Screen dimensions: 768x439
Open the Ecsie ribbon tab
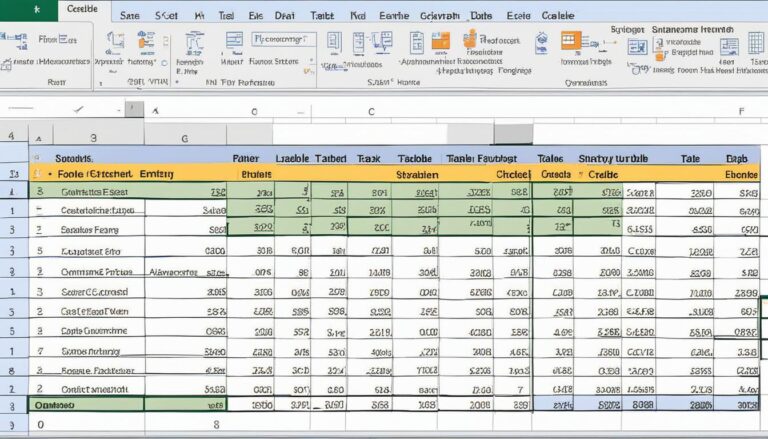tap(518, 16)
